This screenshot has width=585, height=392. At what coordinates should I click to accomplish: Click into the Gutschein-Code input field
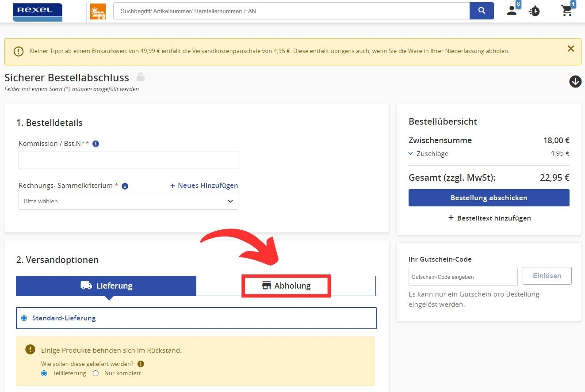(x=463, y=277)
